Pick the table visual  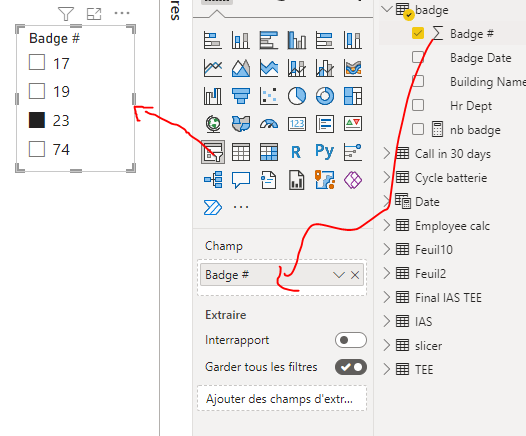[x=241, y=152]
